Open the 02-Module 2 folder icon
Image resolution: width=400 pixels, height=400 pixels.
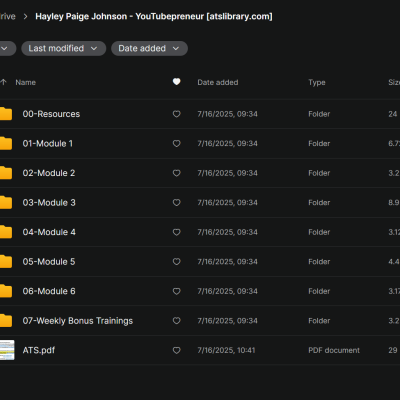(x=6, y=173)
